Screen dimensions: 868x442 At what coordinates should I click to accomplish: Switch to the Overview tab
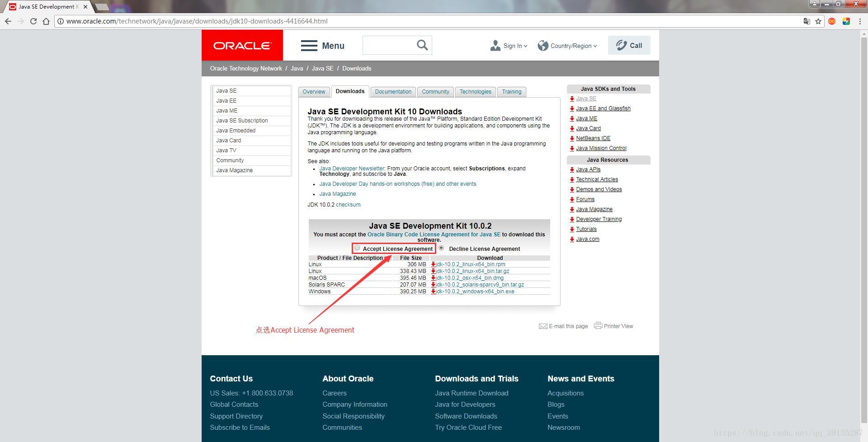point(314,92)
